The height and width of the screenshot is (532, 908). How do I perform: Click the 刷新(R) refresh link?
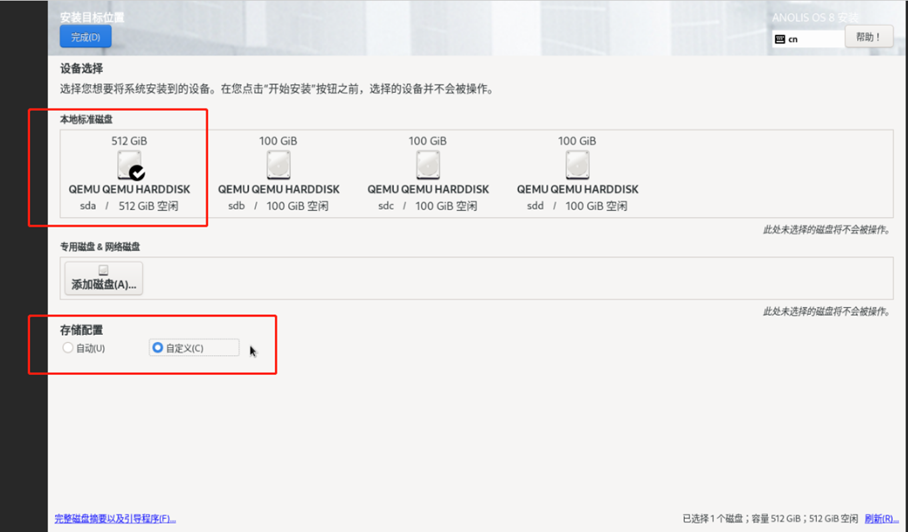tap(881, 519)
